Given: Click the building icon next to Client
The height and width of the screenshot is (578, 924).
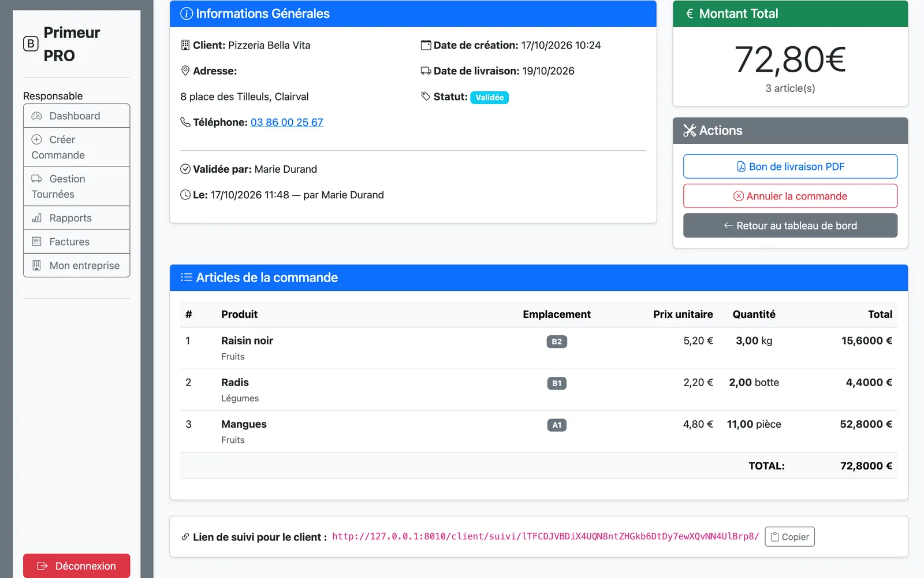Looking at the screenshot, I should (185, 45).
